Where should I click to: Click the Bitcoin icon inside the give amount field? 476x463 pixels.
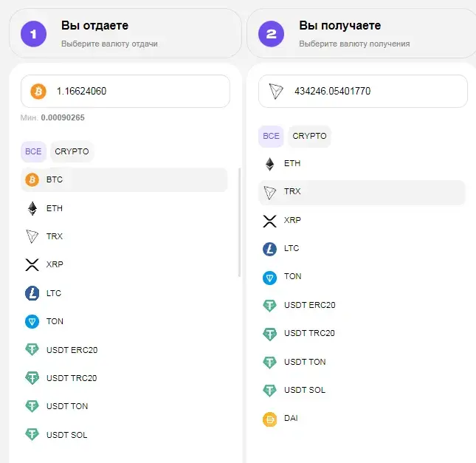coord(38,91)
